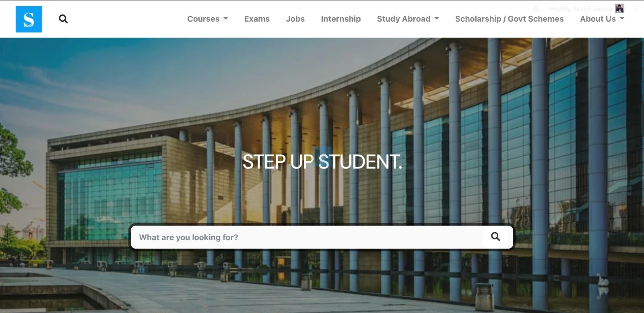Go to the Jobs page
This screenshot has height=313, width=644.
[295, 19]
